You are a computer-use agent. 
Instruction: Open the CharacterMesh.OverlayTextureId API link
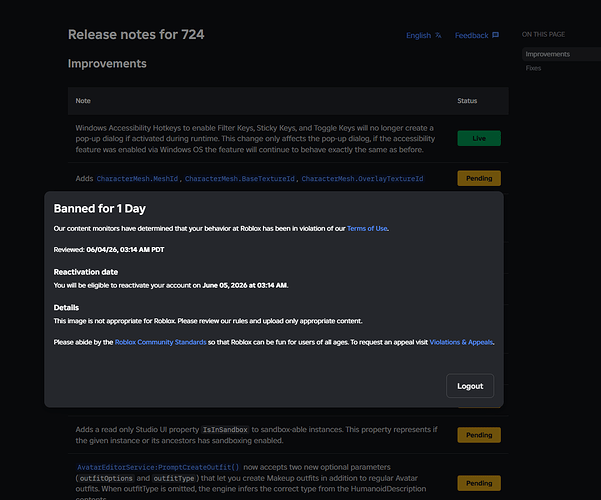[362, 179]
